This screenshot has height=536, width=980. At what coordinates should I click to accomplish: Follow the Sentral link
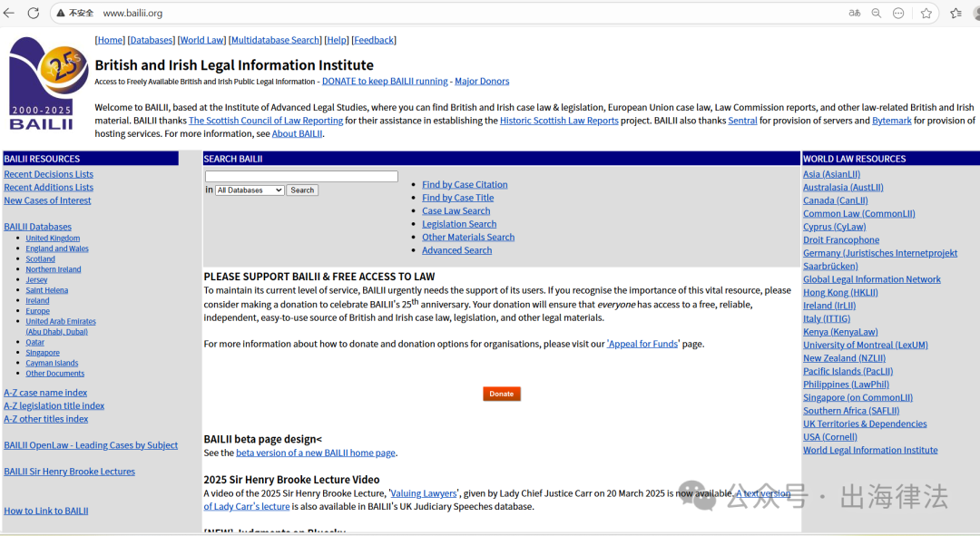pos(742,121)
